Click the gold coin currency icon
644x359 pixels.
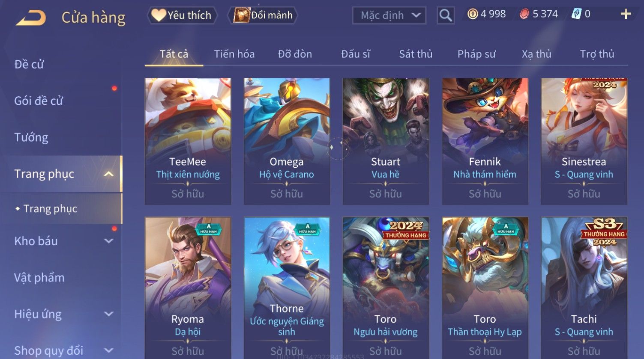[x=473, y=14]
